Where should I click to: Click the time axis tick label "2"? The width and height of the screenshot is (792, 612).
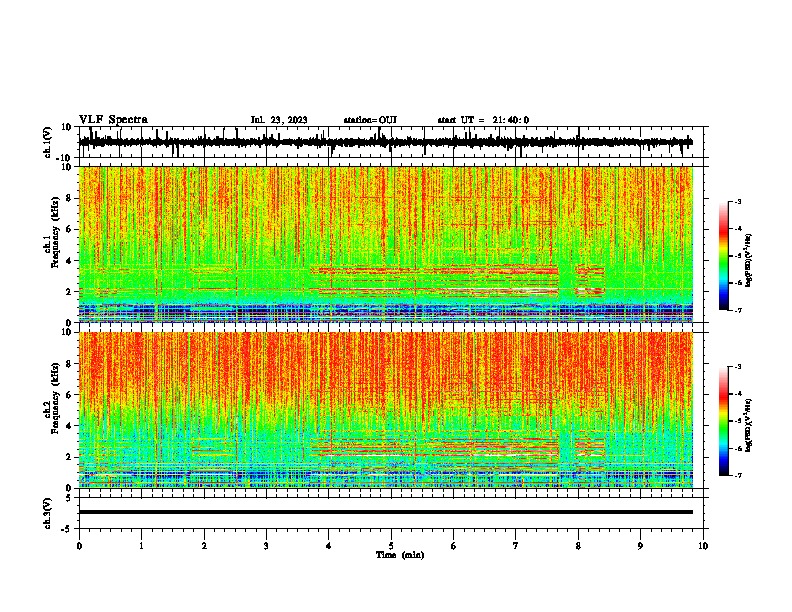coord(204,546)
